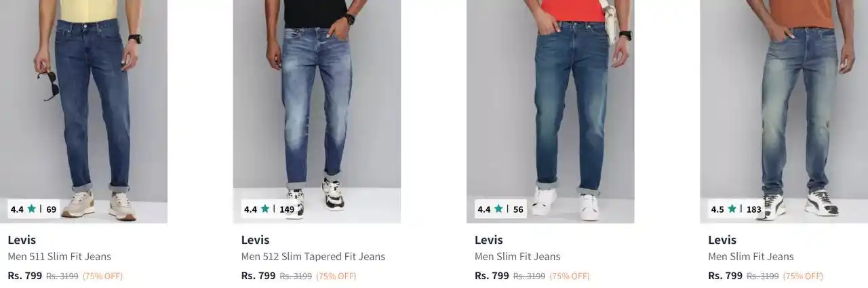The width and height of the screenshot is (868, 288).
Task: Open the jeans image with red shirt model
Action: tap(550, 111)
